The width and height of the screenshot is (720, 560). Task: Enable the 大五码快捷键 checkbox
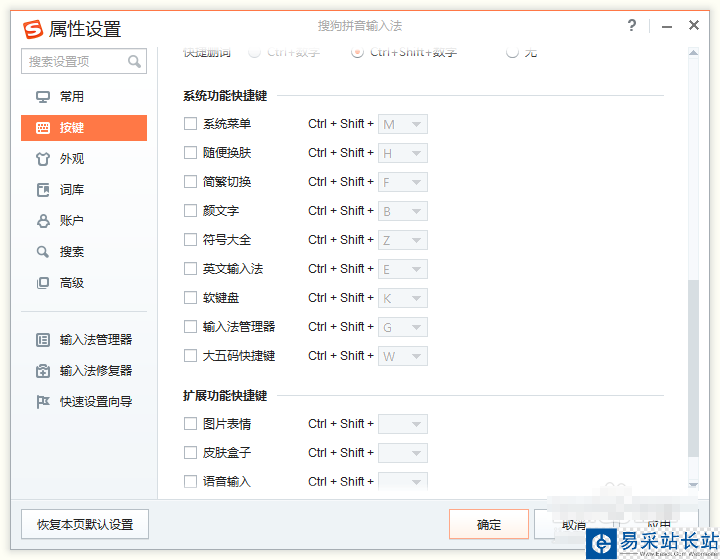point(190,355)
